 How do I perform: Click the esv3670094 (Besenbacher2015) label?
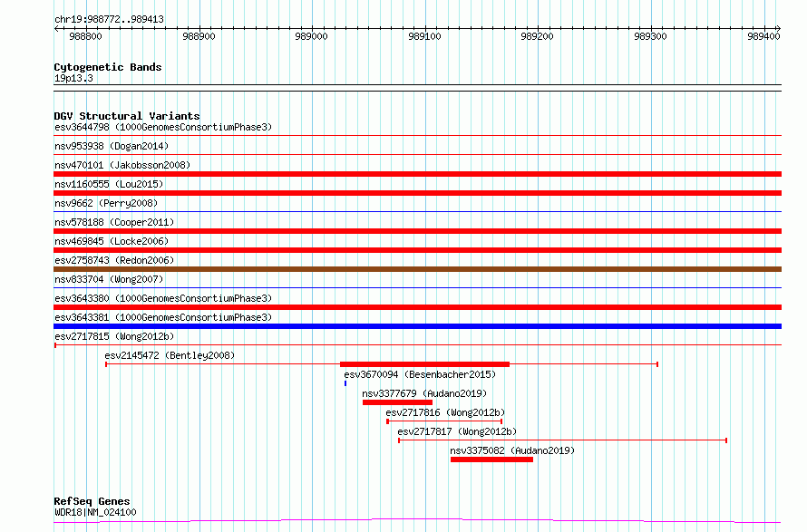[x=420, y=374]
